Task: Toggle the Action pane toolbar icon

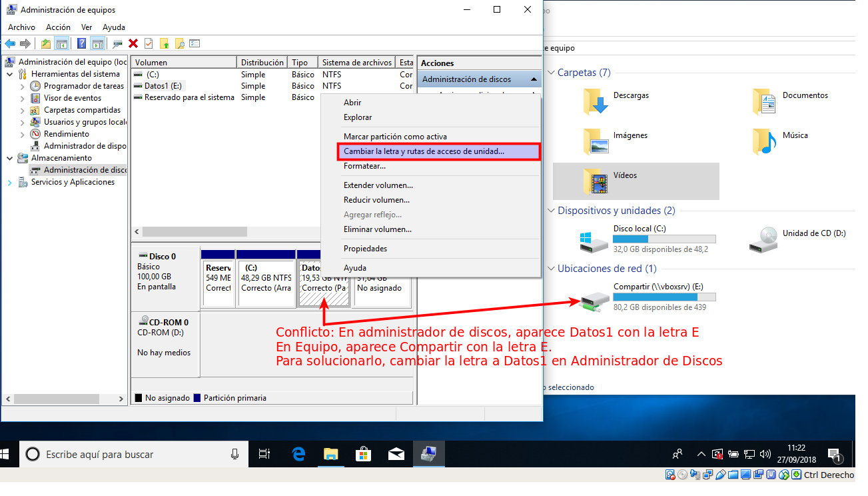Action: pos(97,43)
